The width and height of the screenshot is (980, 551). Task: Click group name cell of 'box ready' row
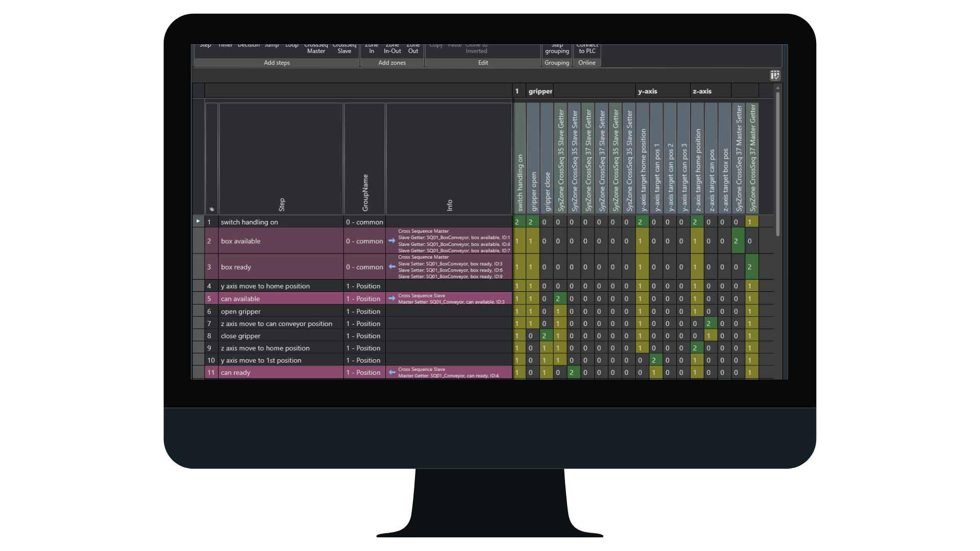(x=364, y=267)
